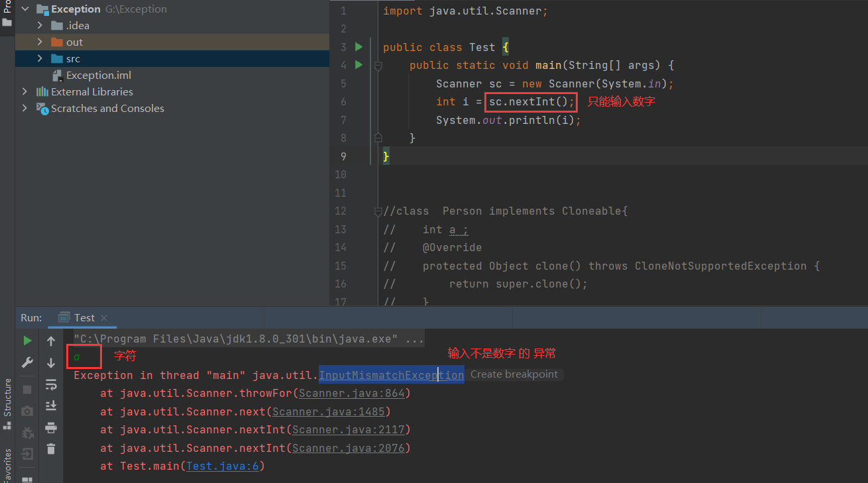Open the Scanner.java:1485 link
868x483 pixels.
pos(329,411)
